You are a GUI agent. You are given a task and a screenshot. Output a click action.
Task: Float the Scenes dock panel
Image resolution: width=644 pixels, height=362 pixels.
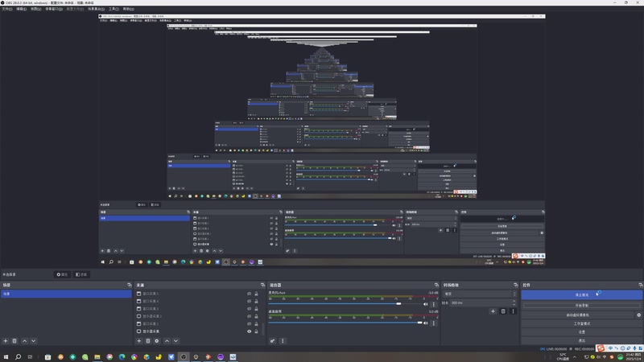click(x=130, y=285)
